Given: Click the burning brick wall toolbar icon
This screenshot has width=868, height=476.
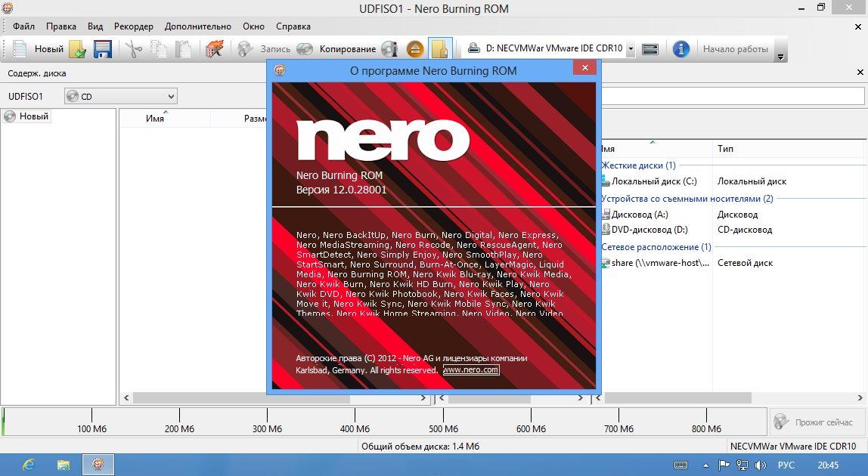Looking at the screenshot, I should pyautogui.click(x=214, y=48).
